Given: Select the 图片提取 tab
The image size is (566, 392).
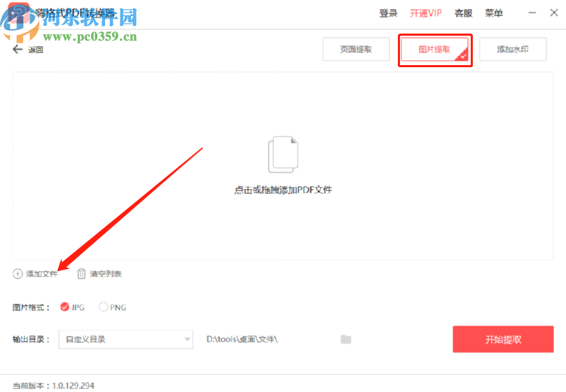Looking at the screenshot, I should tap(434, 50).
